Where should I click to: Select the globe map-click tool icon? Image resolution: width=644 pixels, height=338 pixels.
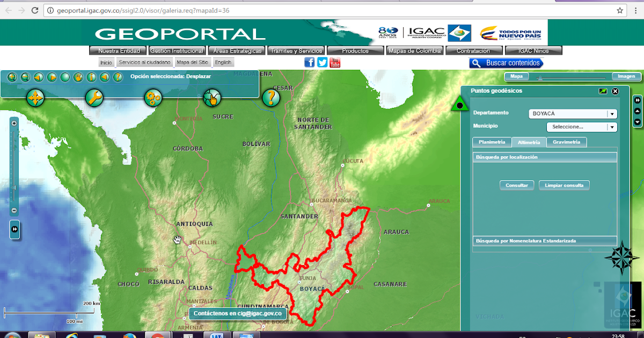click(x=213, y=97)
